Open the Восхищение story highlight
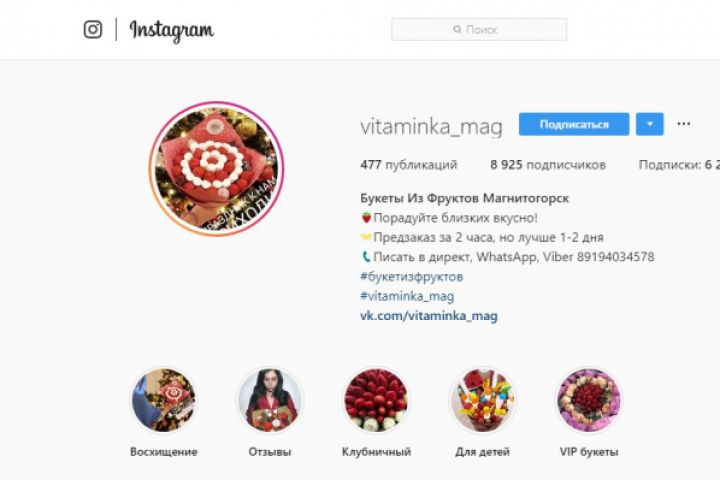Image resolution: width=720 pixels, height=480 pixels. 163,400
